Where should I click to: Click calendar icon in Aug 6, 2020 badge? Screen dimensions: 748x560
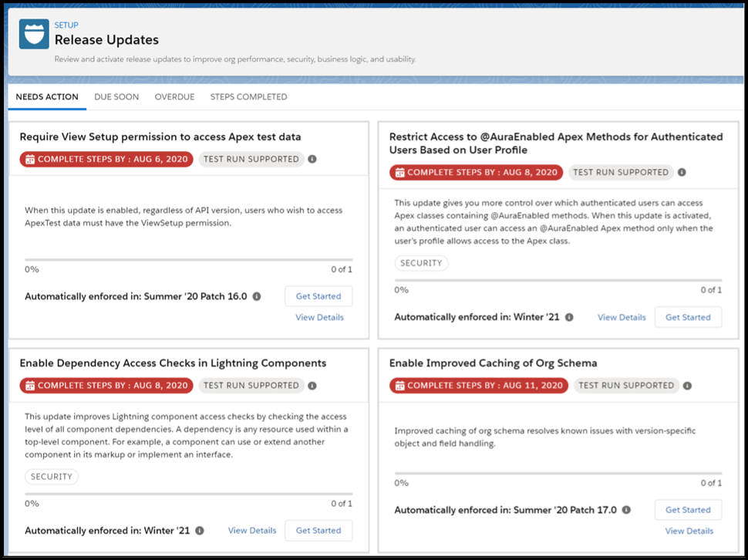30,160
